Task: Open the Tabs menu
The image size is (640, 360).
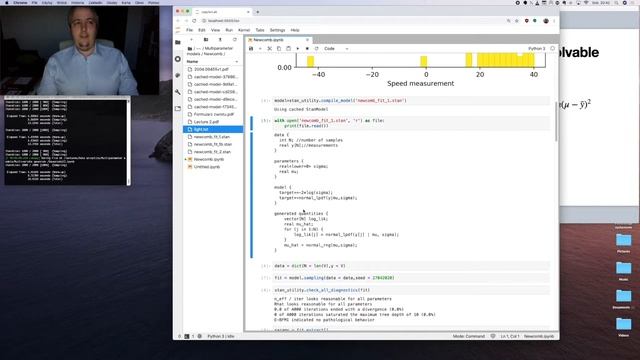Action: [260, 30]
